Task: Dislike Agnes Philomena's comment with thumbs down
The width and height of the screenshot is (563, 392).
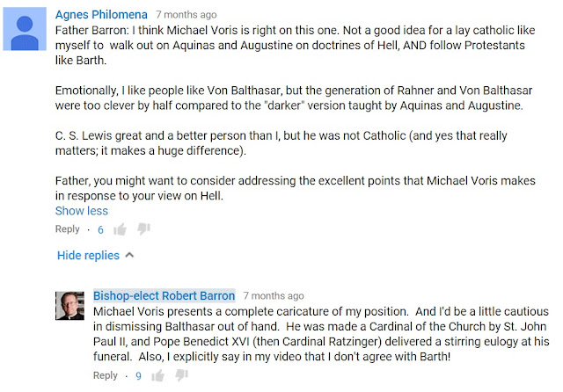Action: pos(143,229)
